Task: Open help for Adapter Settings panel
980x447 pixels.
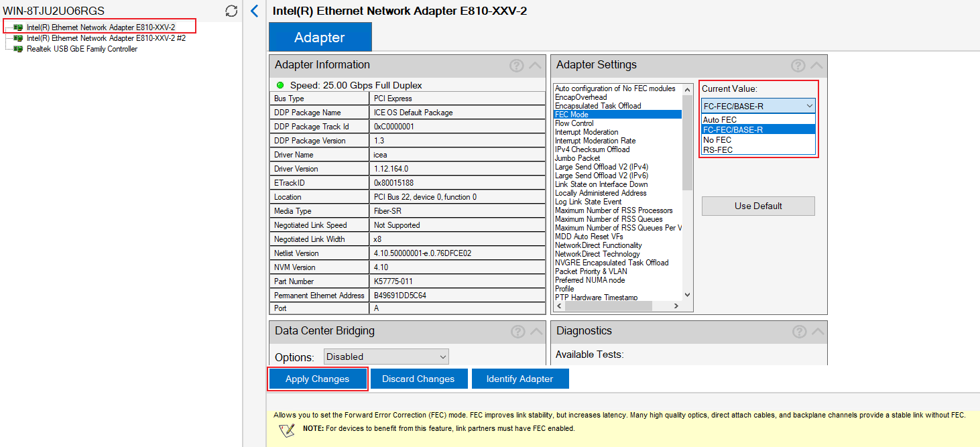Action: point(798,66)
